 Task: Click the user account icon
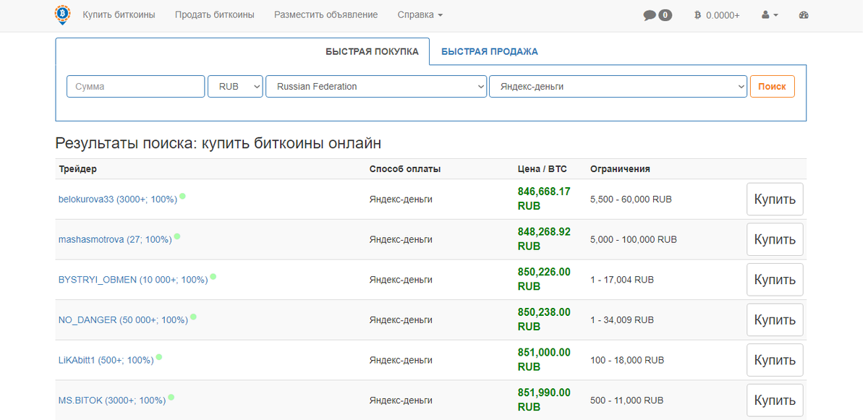point(765,14)
